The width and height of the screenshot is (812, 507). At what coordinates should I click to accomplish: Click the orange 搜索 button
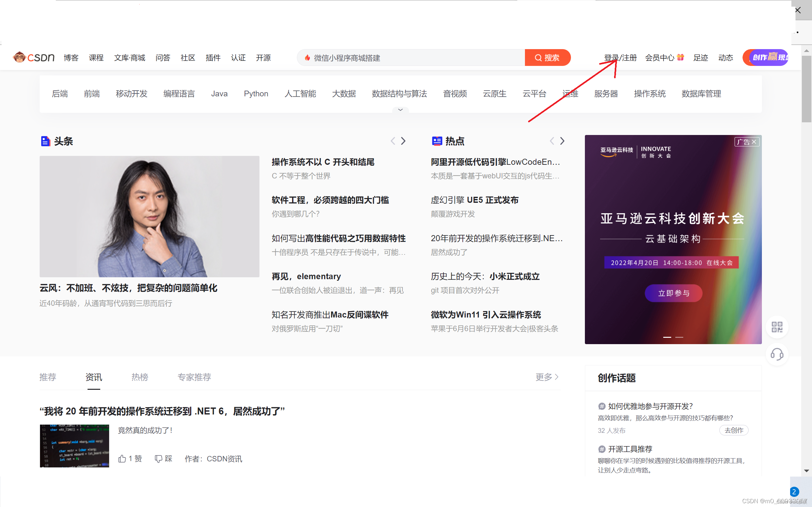pos(547,58)
